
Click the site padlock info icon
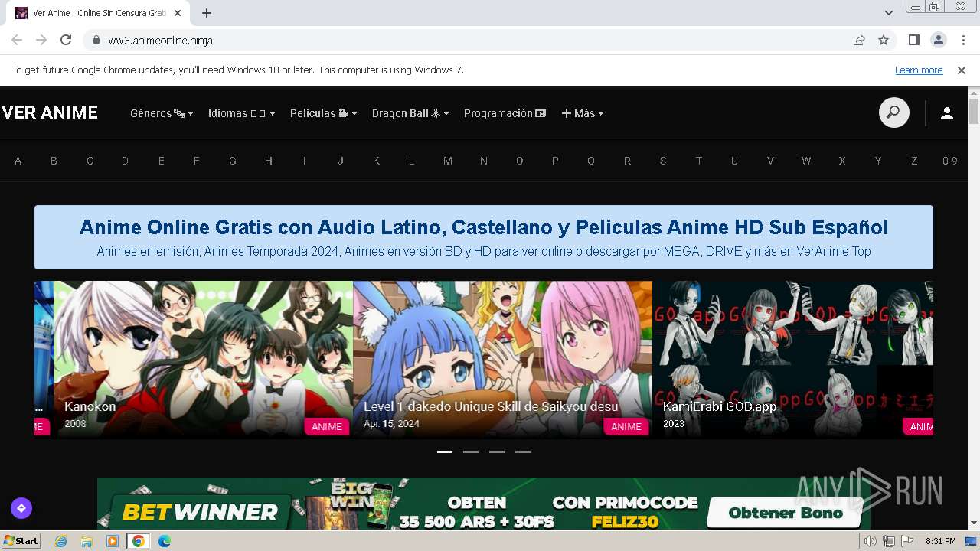pos(96,40)
